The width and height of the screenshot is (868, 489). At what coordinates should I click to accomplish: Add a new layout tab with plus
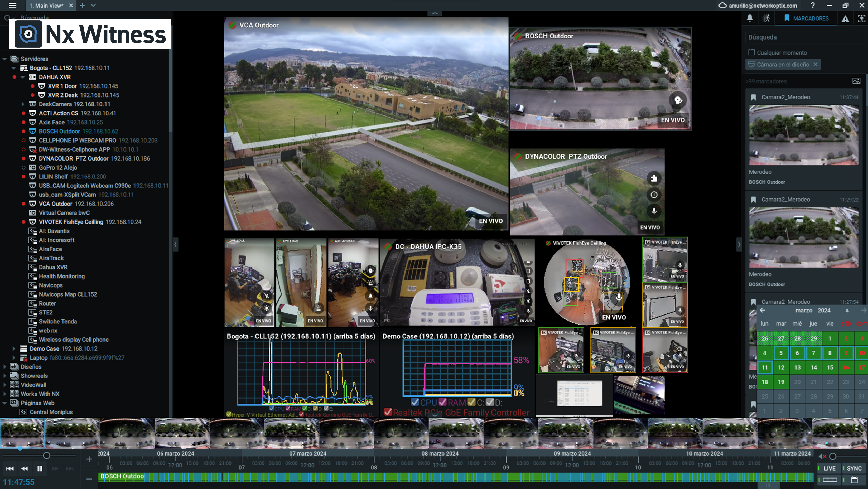click(83, 5)
